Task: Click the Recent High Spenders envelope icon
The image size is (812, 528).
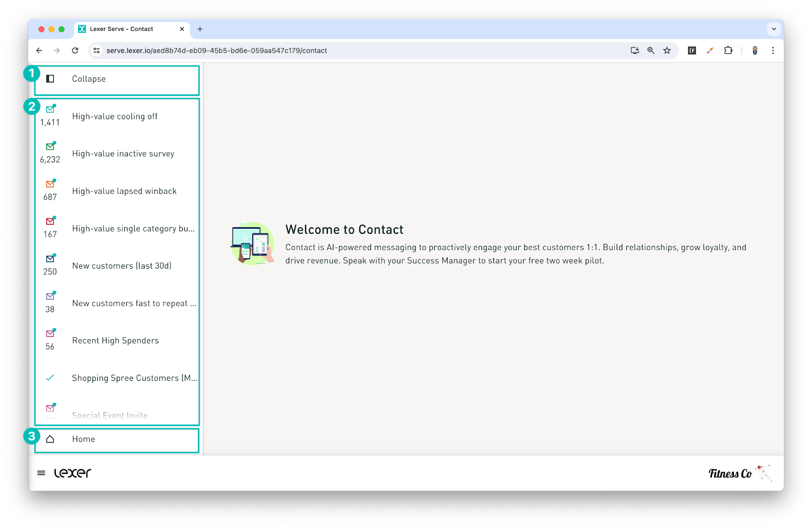Action: (50, 333)
